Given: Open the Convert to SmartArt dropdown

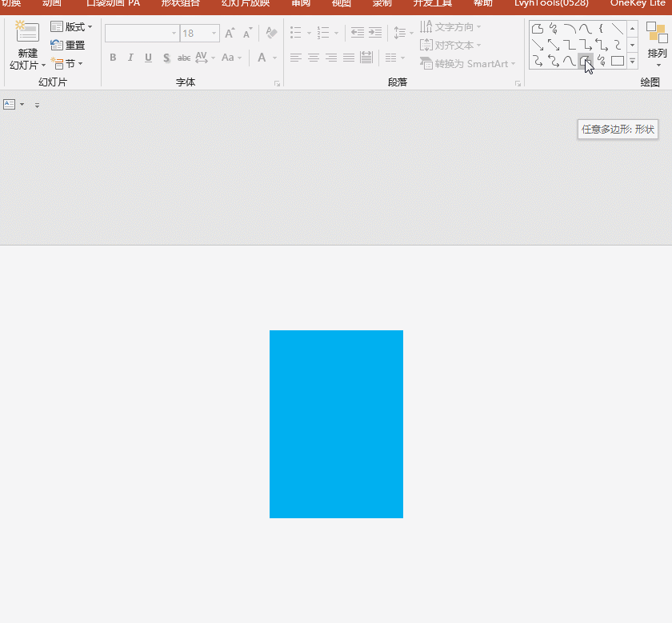Looking at the screenshot, I should [467, 63].
